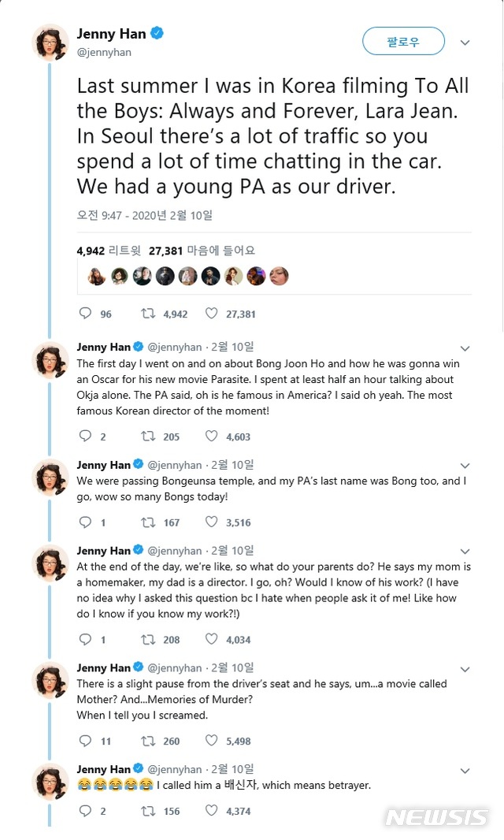This screenshot has width=504, height=840.
Task: Click the first liker's avatar in the row
Action: (x=97, y=276)
